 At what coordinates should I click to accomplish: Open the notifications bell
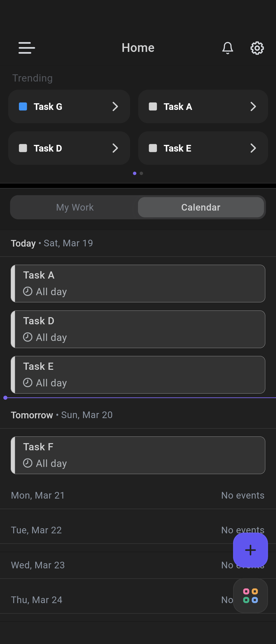[x=227, y=48]
